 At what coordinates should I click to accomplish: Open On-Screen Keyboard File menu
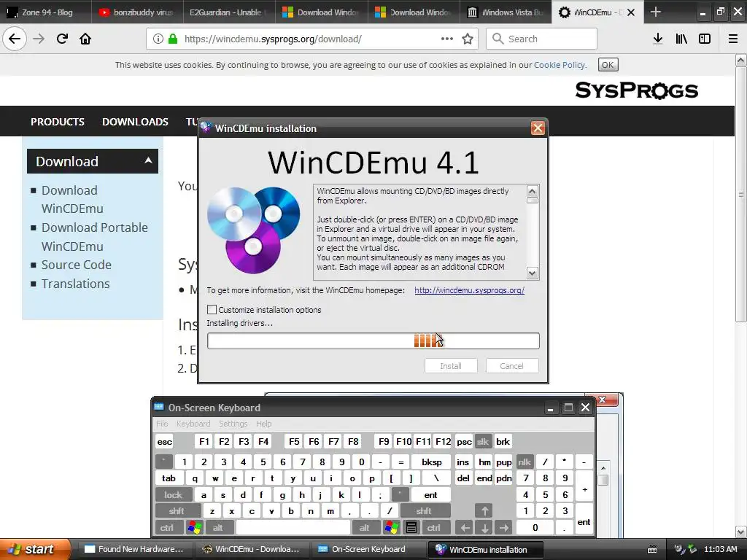pyautogui.click(x=162, y=424)
